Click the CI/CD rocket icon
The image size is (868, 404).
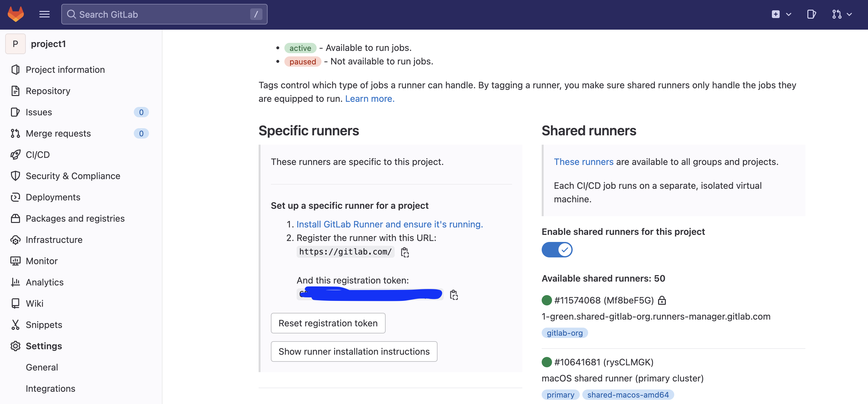tap(15, 155)
